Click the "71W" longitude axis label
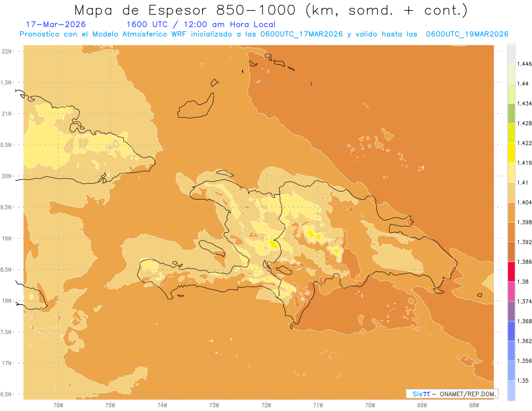 [x=318, y=404]
